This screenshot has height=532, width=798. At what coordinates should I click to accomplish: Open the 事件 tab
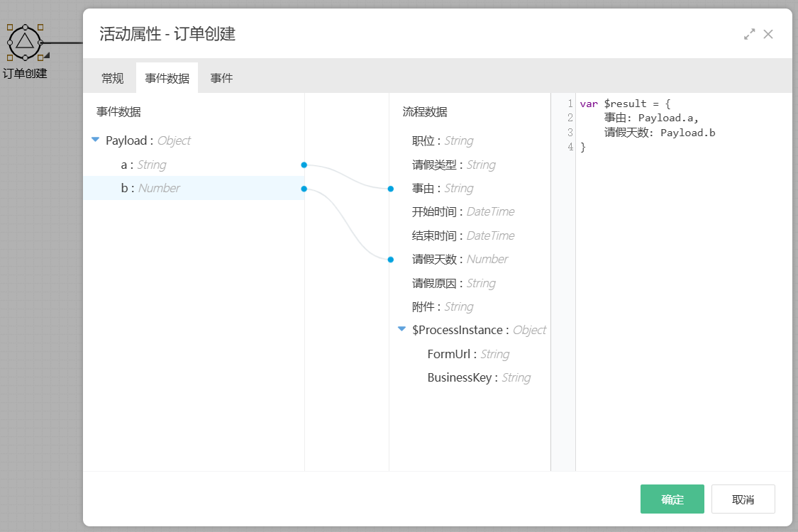click(221, 79)
